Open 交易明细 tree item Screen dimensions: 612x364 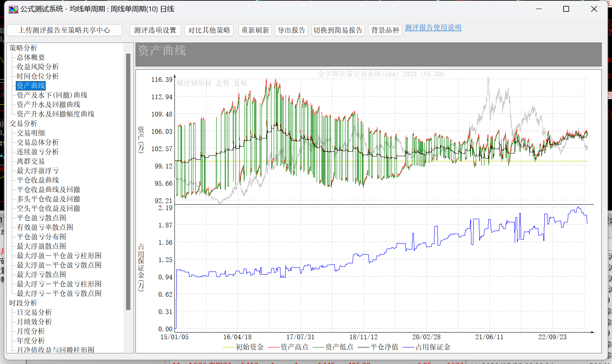click(x=31, y=133)
